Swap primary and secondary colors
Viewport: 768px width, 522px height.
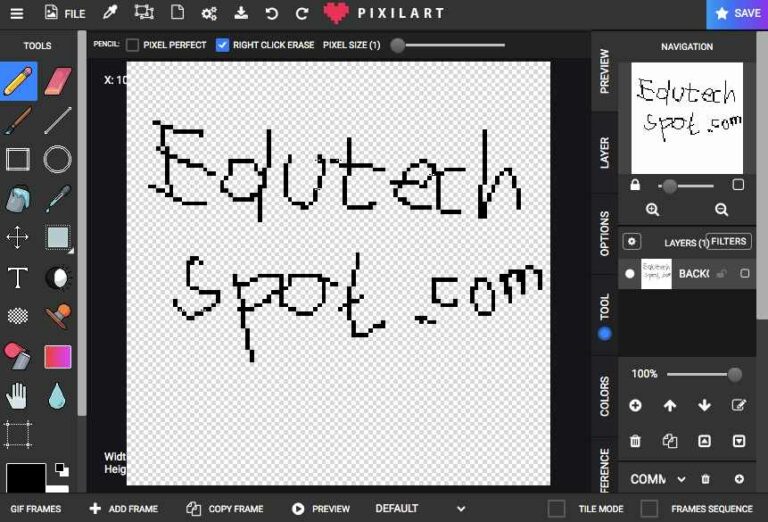[62, 470]
